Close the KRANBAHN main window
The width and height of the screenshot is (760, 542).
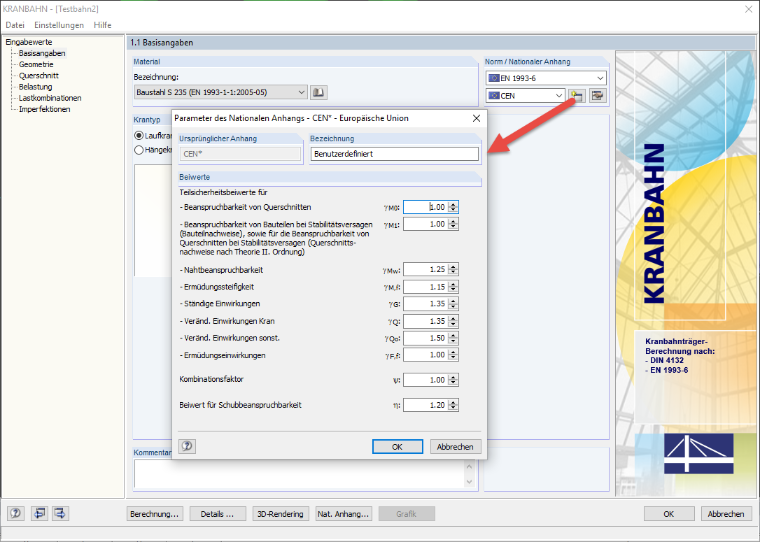pyautogui.click(x=748, y=9)
